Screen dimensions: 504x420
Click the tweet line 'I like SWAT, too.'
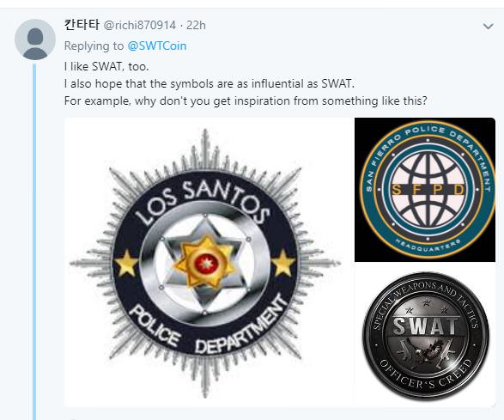pos(106,67)
